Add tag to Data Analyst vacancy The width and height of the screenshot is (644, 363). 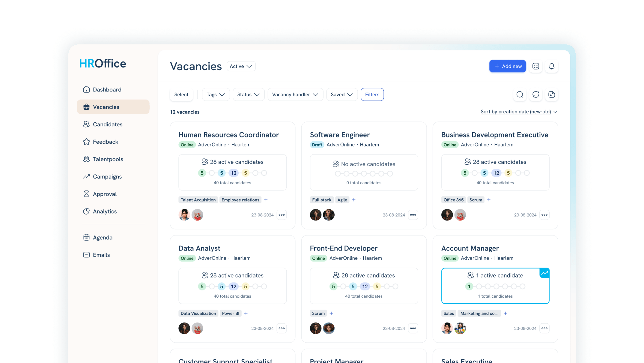coord(246,313)
